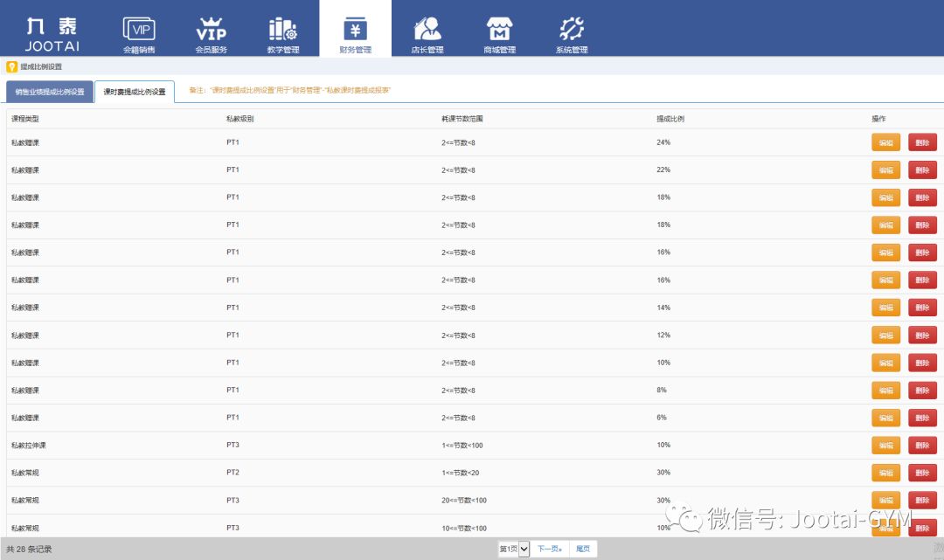The height and width of the screenshot is (560, 944).
Task: Open the 教学管理 books icon
Action: click(x=283, y=29)
